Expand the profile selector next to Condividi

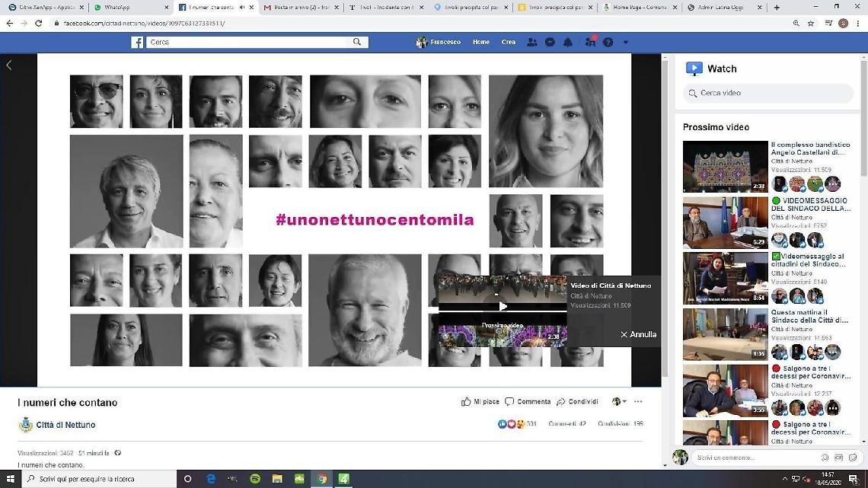pyautogui.click(x=619, y=402)
